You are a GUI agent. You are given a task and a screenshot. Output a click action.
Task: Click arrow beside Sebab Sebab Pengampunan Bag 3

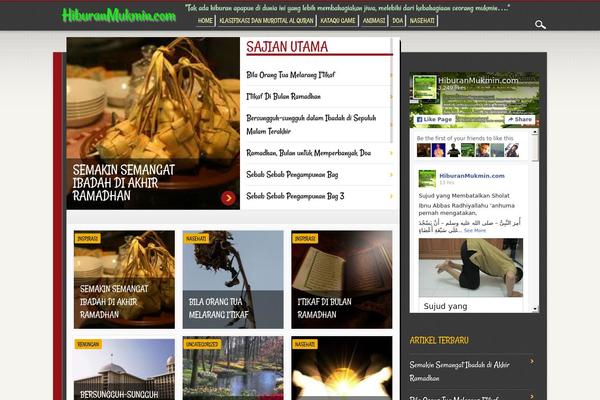coord(391,196)
